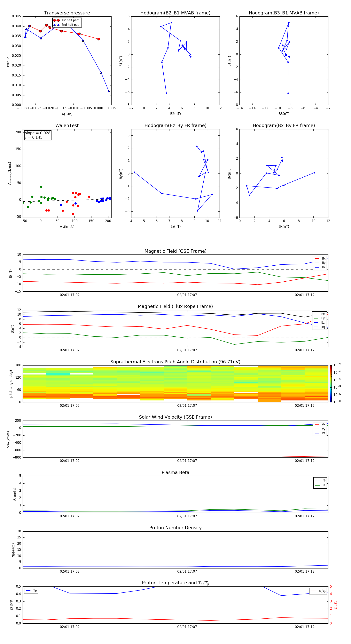Screen dimensions: 351x644
Task: Click 'Pt(nPa)' y-axis label
Action: tap(8, 61)
